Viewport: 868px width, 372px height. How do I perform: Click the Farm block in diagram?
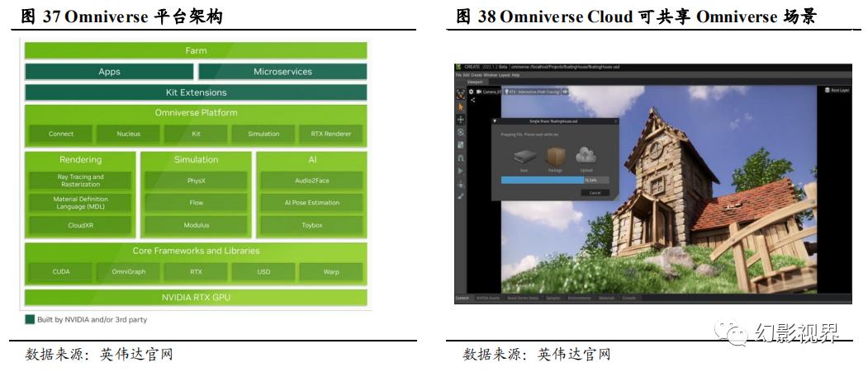[x=196, y=50]
